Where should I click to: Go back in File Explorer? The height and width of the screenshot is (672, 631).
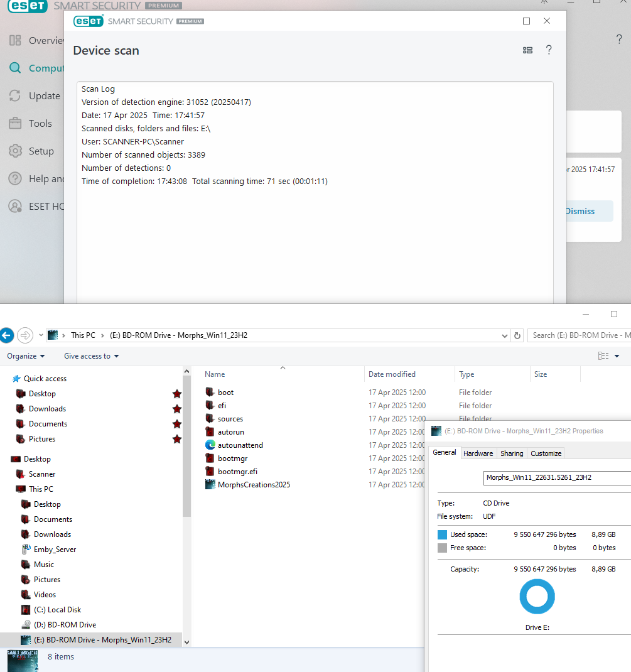pyautogui.click(x=7, y=335)
